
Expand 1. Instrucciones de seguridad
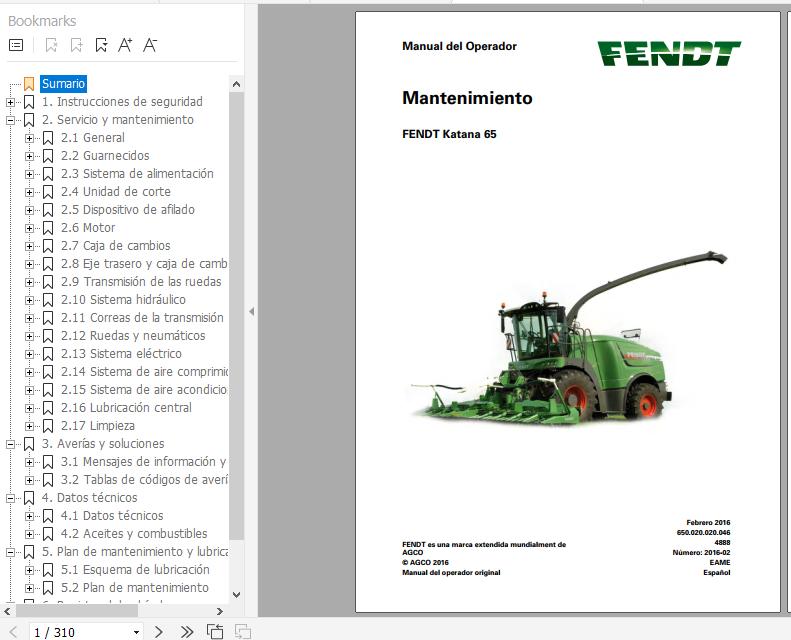pyautogui.click(x=10, y=102)
